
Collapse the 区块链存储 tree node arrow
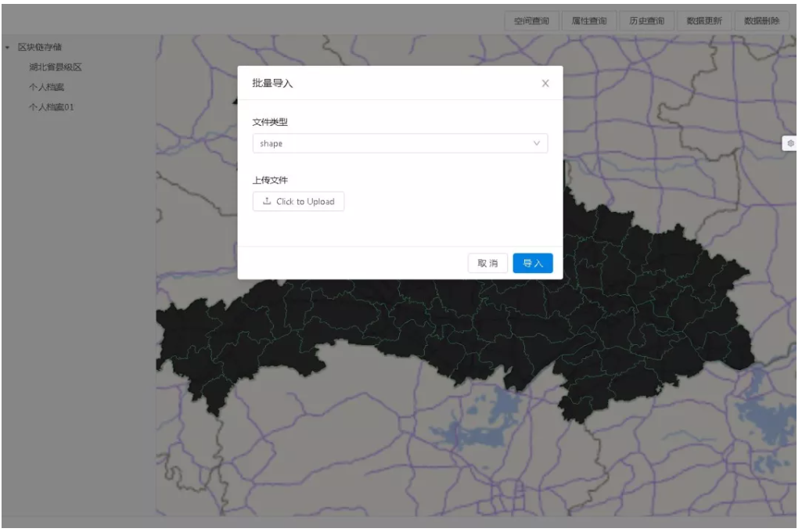8,48
